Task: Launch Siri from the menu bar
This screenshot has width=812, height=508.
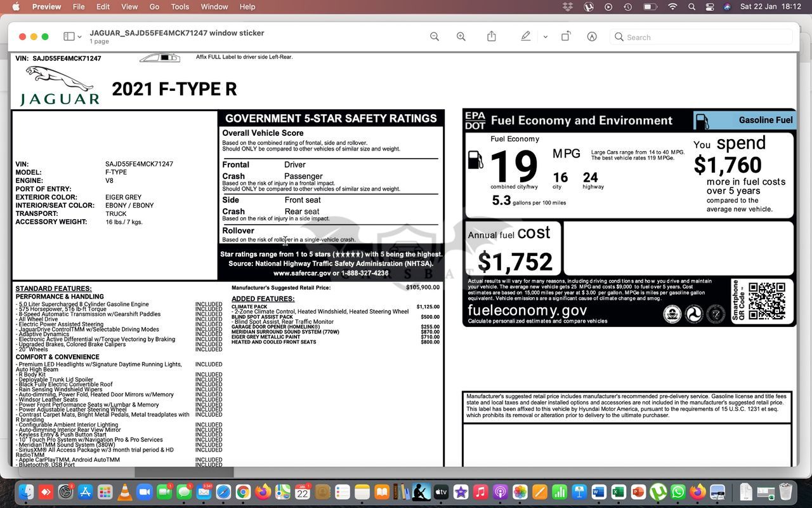Action: pyautogui.click(x=727, y=6)
